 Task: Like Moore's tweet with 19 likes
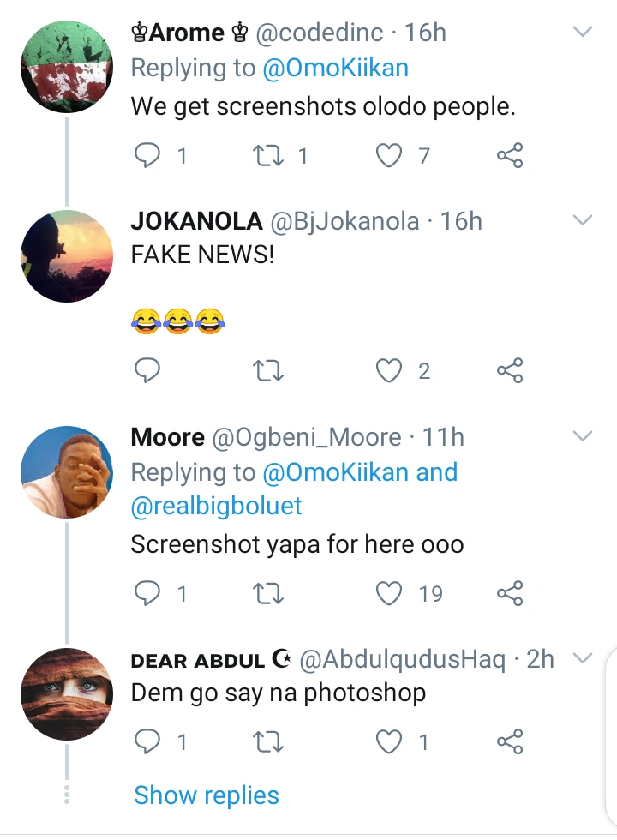click(x=390, y=593)
